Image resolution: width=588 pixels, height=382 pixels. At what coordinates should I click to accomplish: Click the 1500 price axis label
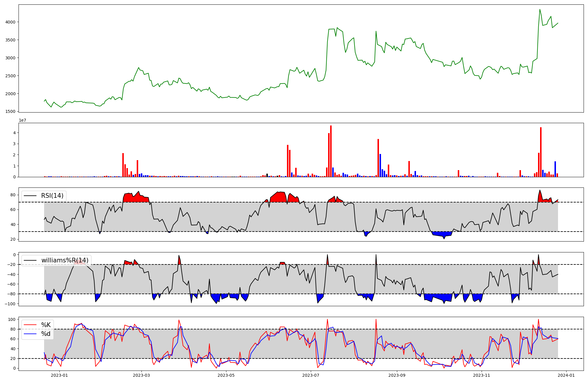[10, 112]
